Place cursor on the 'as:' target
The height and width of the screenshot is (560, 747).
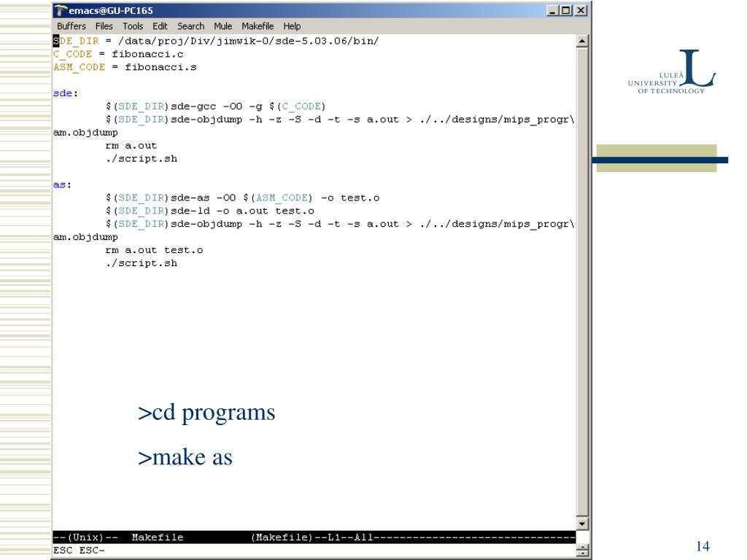pos(62,184)
